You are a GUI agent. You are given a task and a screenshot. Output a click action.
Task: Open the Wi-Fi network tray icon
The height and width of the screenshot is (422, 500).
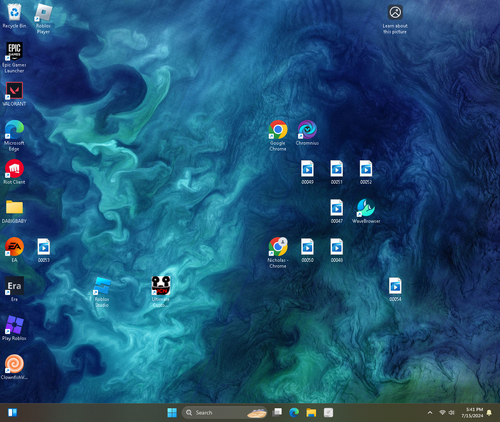pyautogui.click(x=442, y=413)
